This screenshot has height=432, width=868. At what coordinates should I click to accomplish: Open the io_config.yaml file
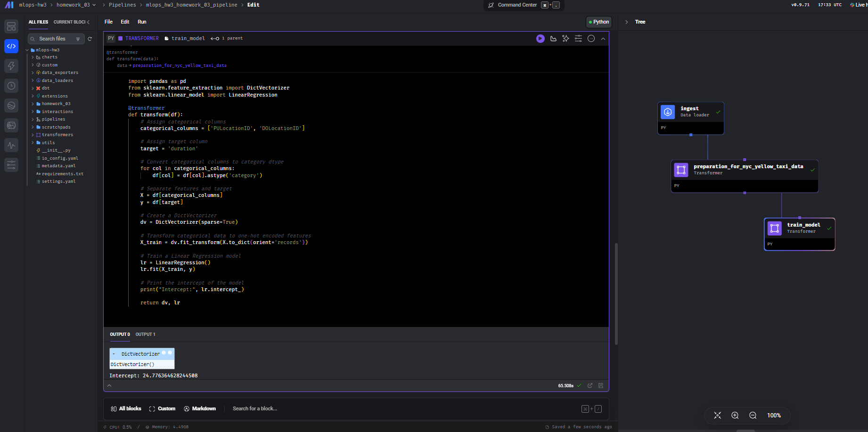(x=60, y=158)
